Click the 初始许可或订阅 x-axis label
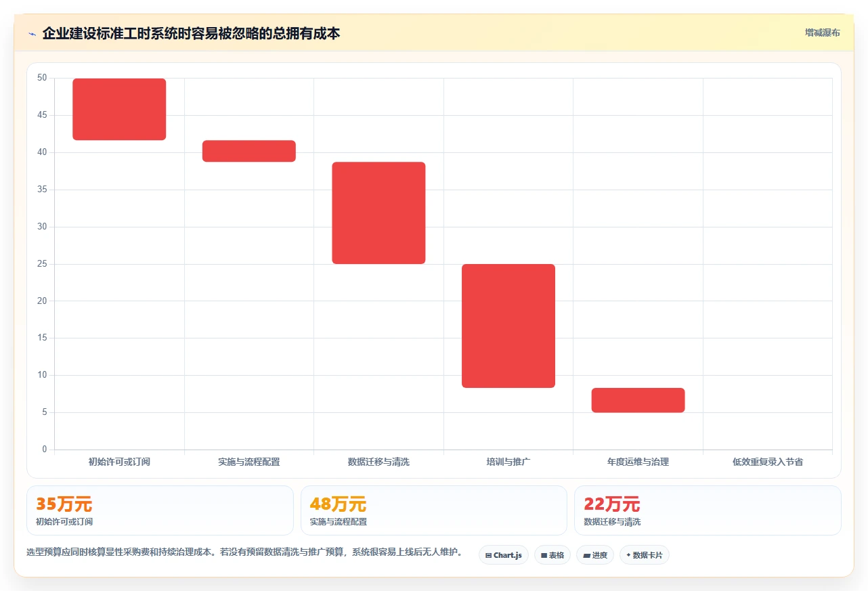This screenshot has height=591, width=868. (119, 462)
